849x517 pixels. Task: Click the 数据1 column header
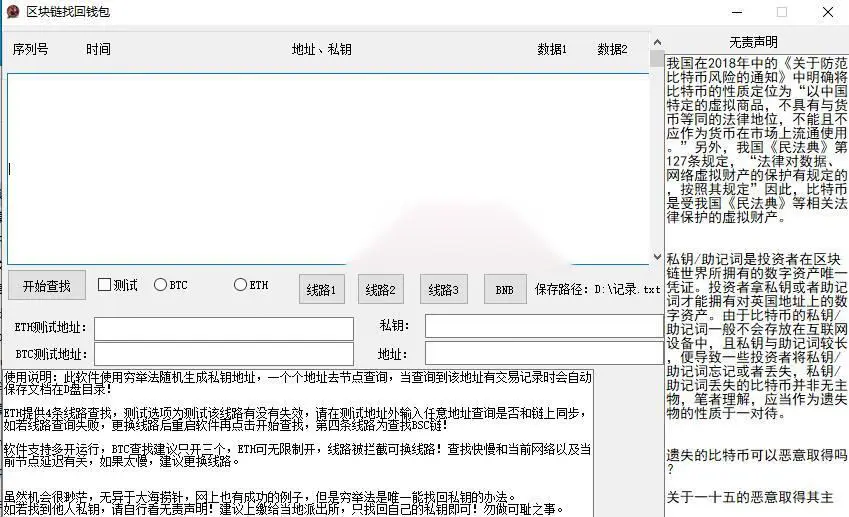coord(552,49)
